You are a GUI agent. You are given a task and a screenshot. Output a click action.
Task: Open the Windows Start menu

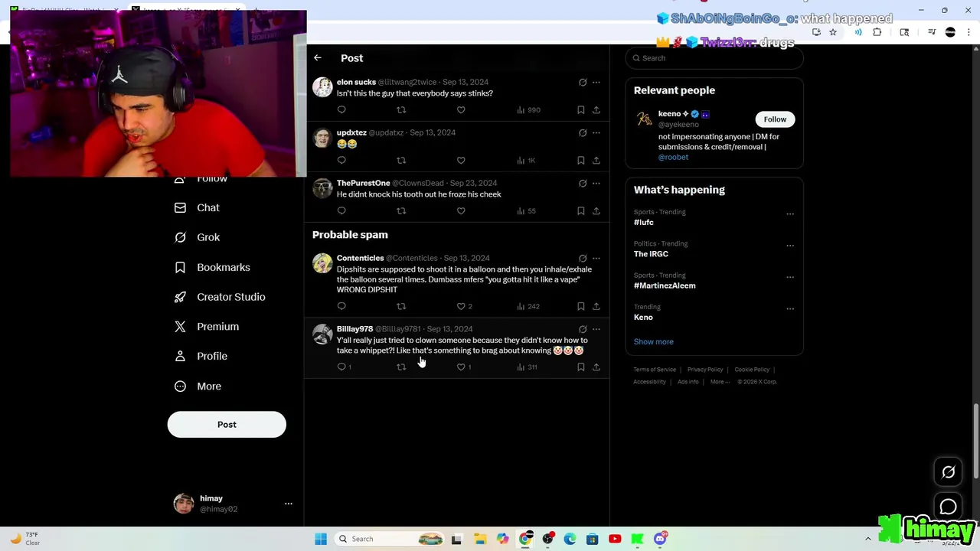(321, 540)
